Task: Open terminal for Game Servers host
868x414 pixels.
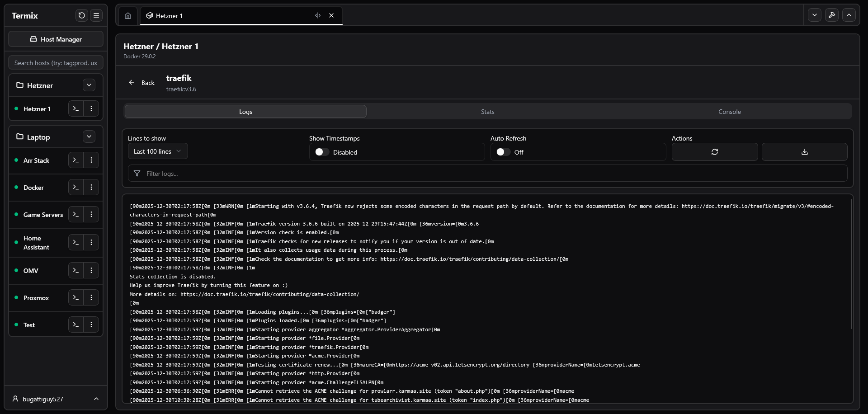Action: [76, 215]
